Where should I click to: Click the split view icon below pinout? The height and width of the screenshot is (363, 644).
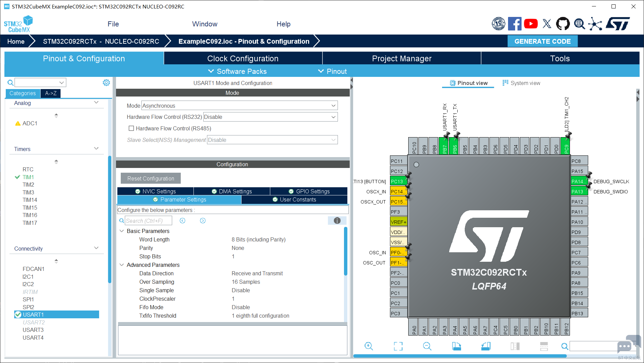515,346
